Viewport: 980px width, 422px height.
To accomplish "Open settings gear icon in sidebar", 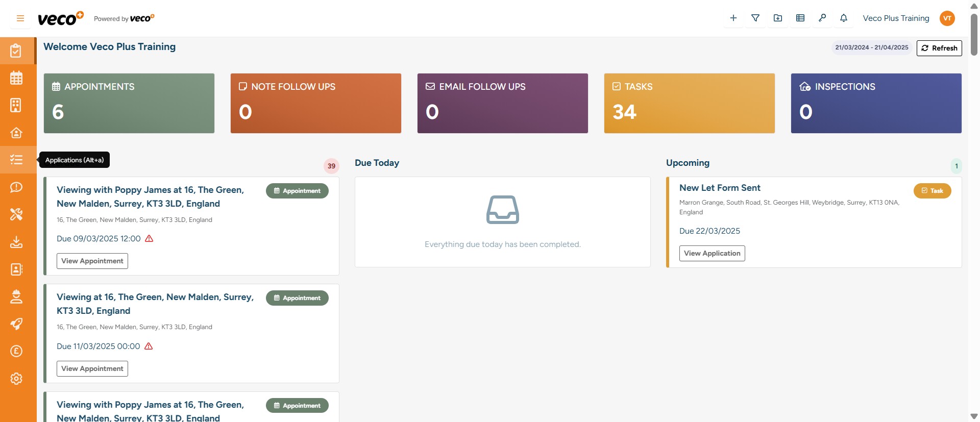I will 16,379.
